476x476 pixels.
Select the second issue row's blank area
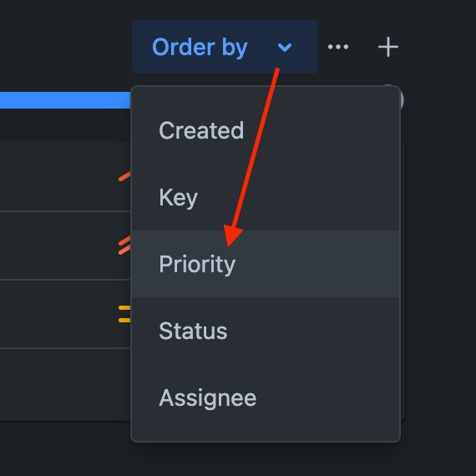pyautogui.click(x=59, y=246)
